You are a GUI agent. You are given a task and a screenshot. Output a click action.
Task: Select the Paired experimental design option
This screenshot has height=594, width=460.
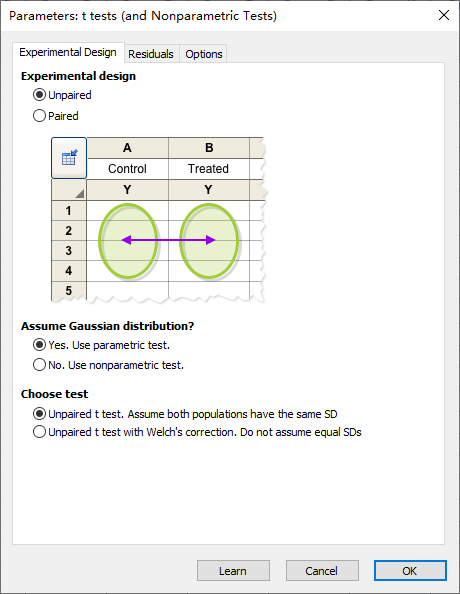[56, 116]
